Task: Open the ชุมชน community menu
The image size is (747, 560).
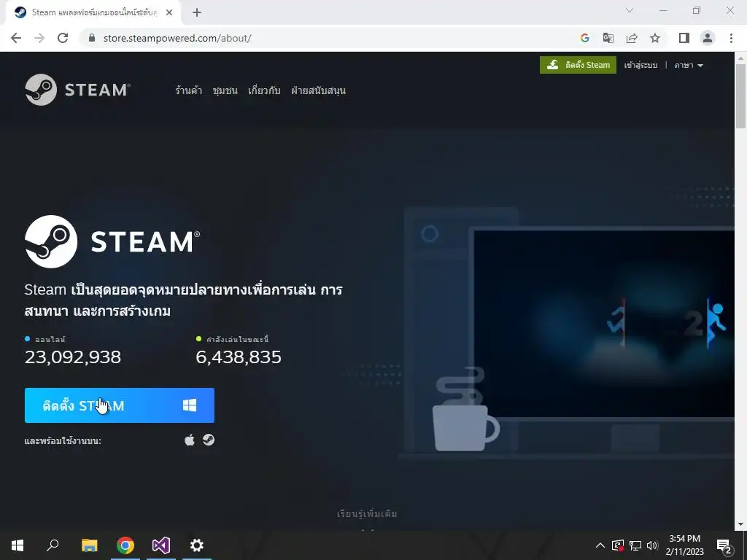Action: 225,90
